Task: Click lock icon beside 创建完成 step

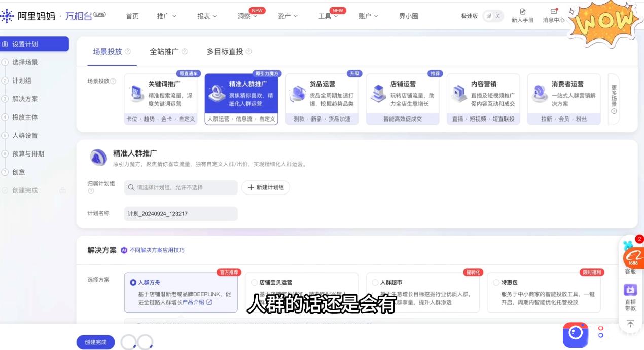Action: (63, 190)
